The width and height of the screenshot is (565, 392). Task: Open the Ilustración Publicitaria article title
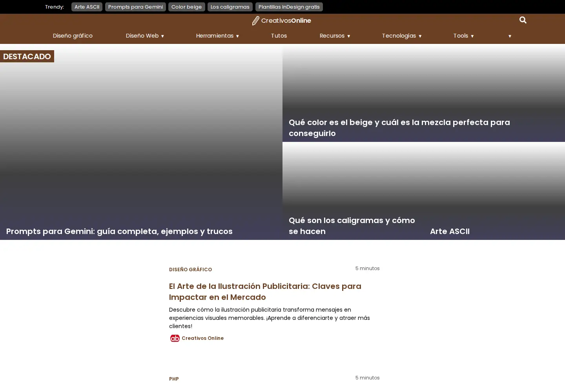[265, 292]
